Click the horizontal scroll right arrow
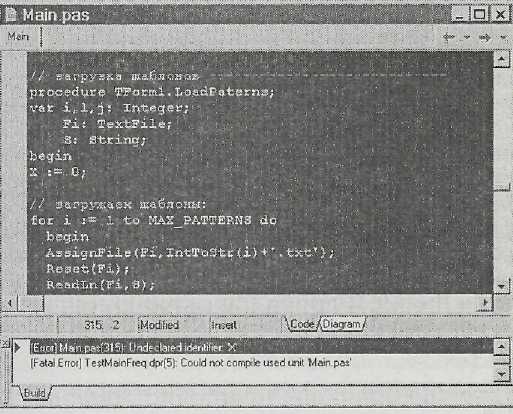This screenshot has height=414, width=513. (485, 303)
